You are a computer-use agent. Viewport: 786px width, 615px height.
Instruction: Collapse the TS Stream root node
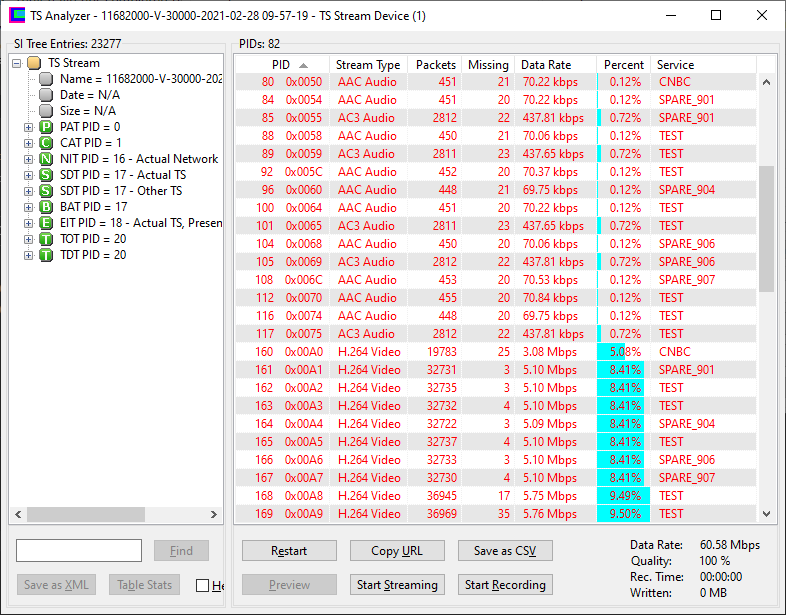pyautogui.click(x=17, y=63)
